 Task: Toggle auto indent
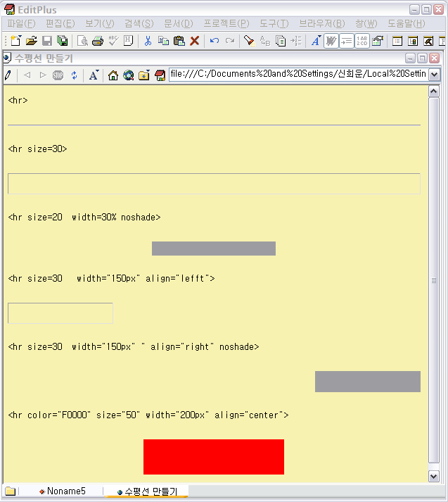tap(346, 41)
